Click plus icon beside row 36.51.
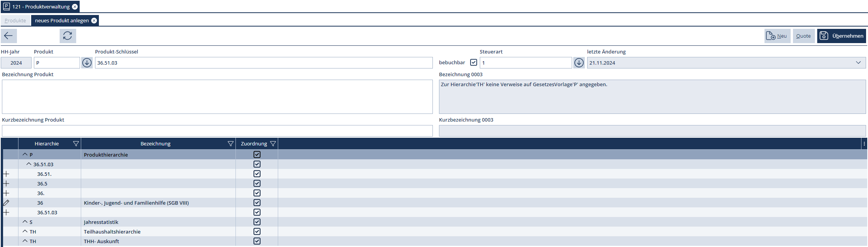The image size is (868, 247). (6, 174)
